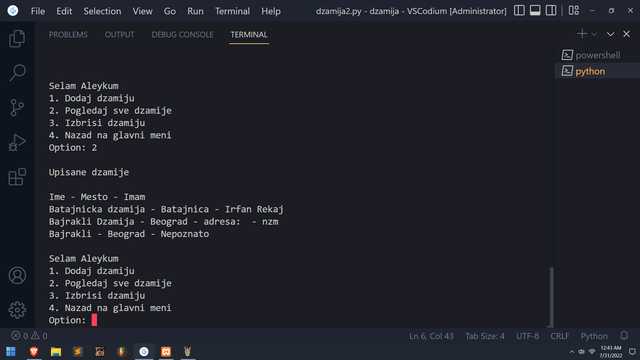Viewport: 640px width, 360px height.
Task: Open the Terminal menu
Action: (232, 11)
